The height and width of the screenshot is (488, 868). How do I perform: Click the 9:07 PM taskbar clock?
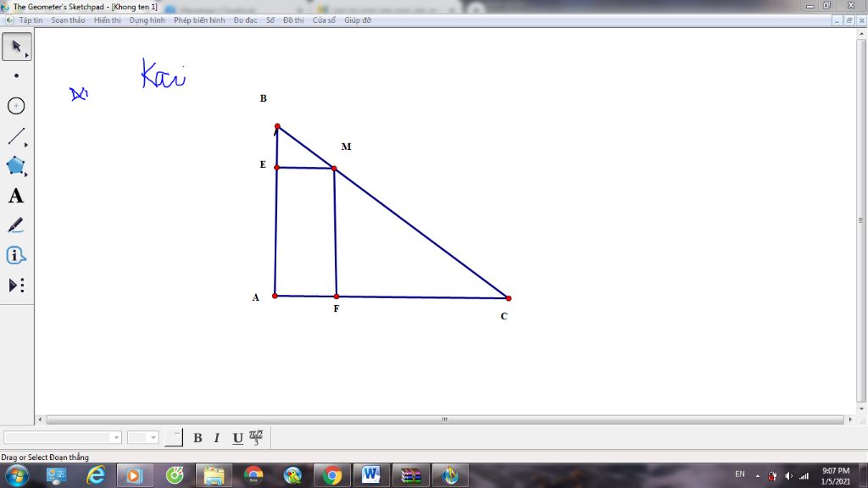point(835,471)
